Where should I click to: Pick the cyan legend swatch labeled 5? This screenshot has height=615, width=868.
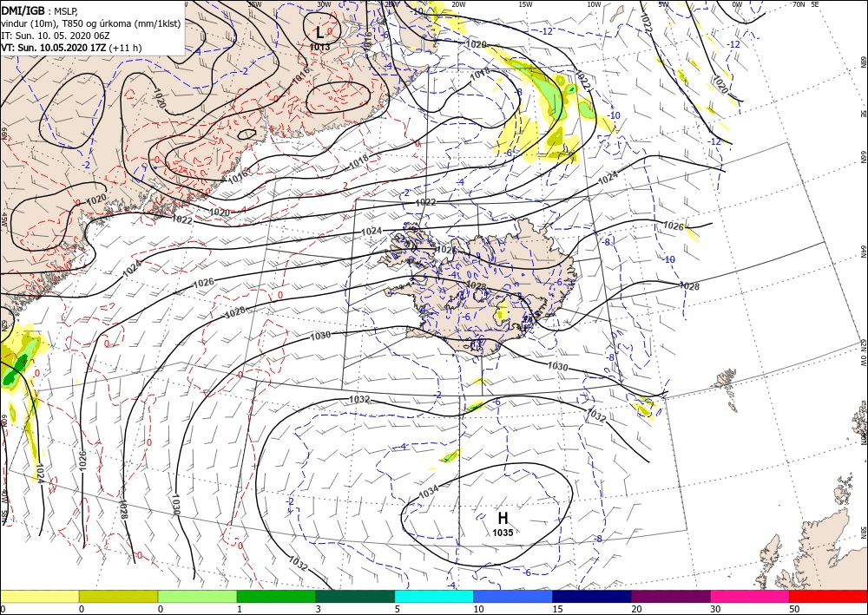(434, 596)
